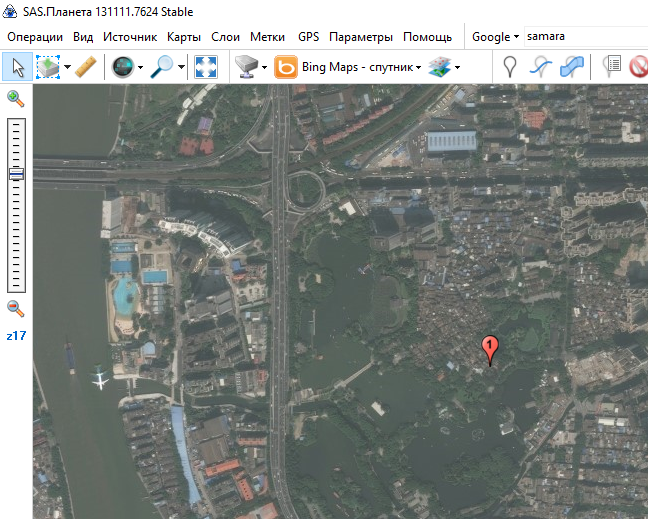Click the magnifier go-to tool

point(162,67)
